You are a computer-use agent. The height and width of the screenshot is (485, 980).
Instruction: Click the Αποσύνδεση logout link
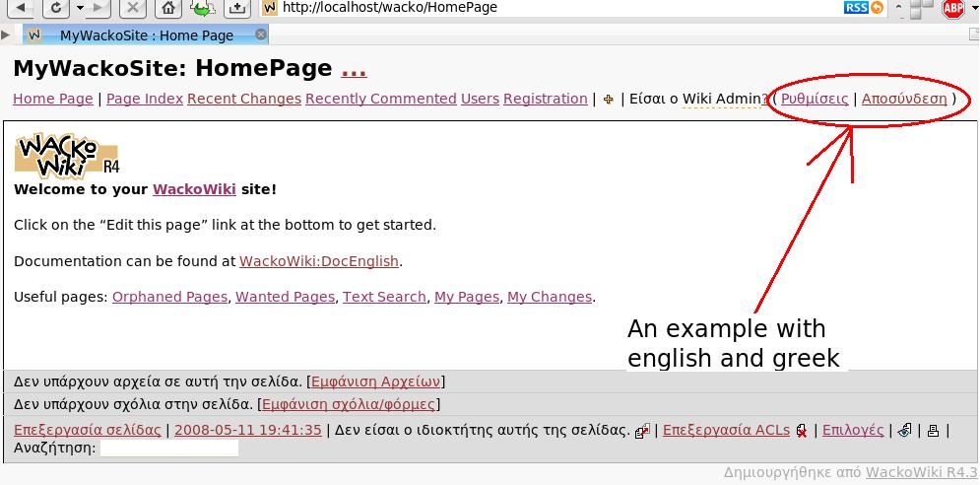pyautogui.click(x=903, y=99)
